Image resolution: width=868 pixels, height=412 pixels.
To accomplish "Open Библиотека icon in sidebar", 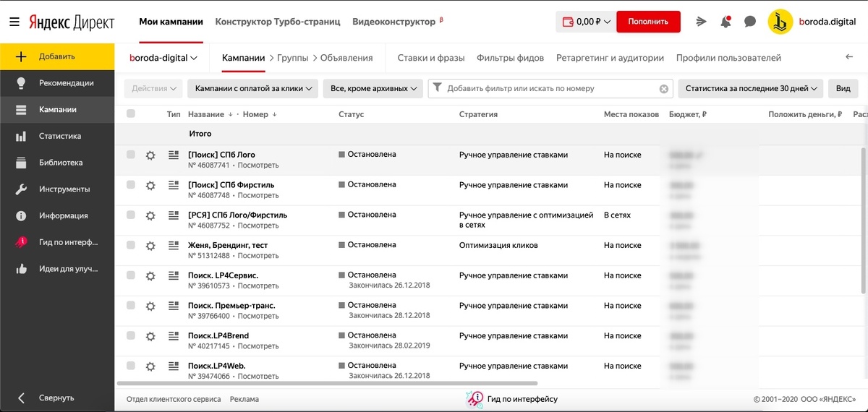I will (x=21, y=163).
